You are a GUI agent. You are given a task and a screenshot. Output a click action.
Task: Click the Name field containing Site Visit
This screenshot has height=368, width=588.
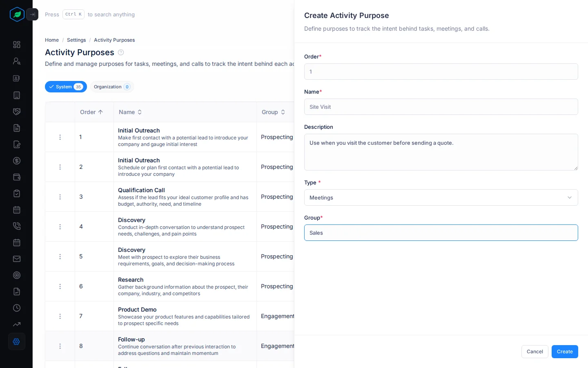[441, 107]
